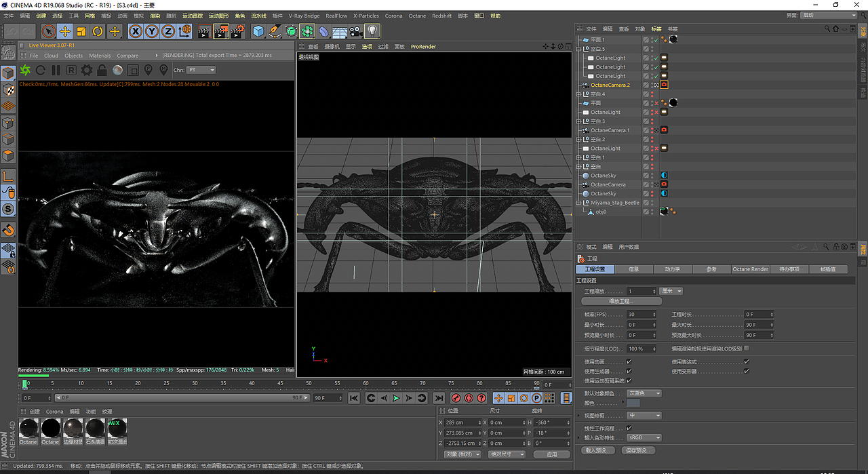This screenshot has height=474, width=868.
Task: Select the 石头表面 material thumbnail
Action: pos(95,431)
